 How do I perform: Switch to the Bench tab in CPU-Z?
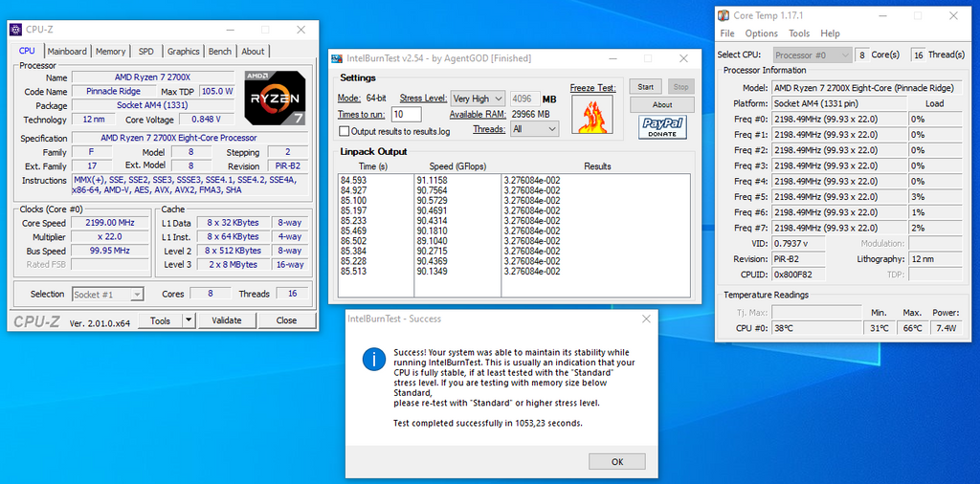tap(220, 52)
